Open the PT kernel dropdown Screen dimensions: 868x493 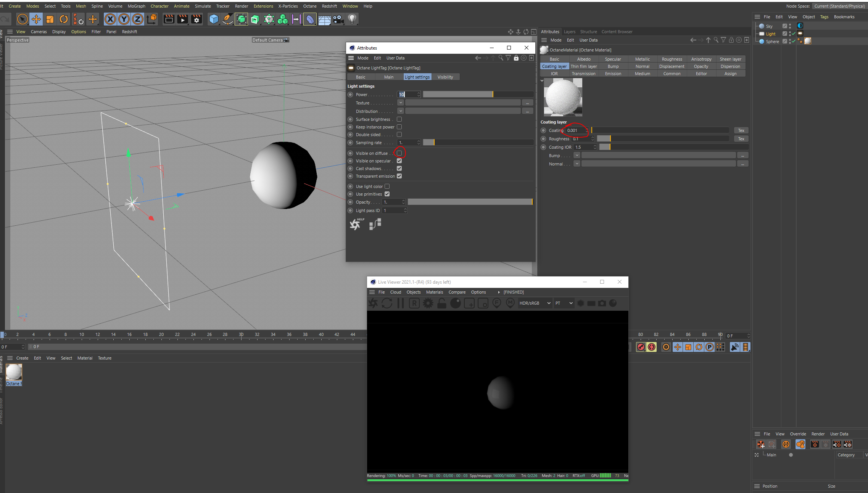(x=564, y=303)
